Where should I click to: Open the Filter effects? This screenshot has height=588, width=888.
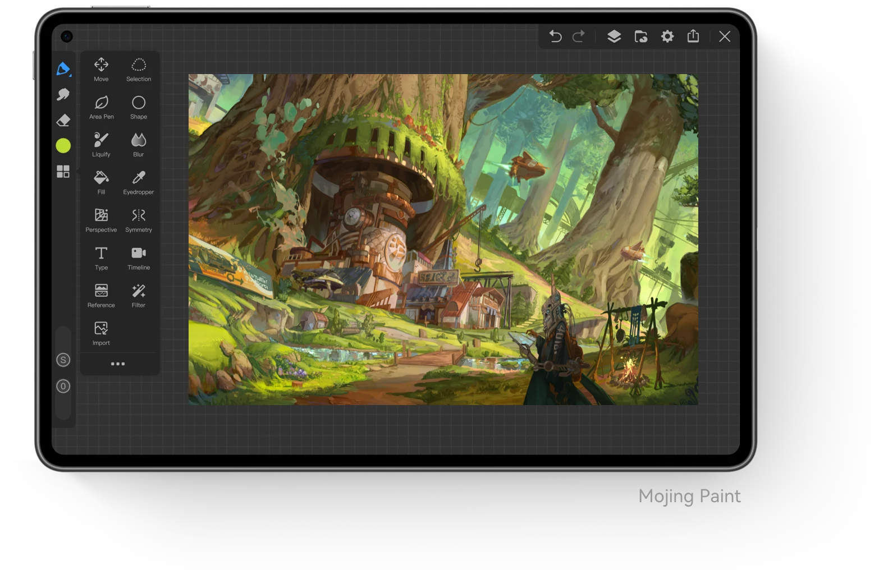click(139, 296)
